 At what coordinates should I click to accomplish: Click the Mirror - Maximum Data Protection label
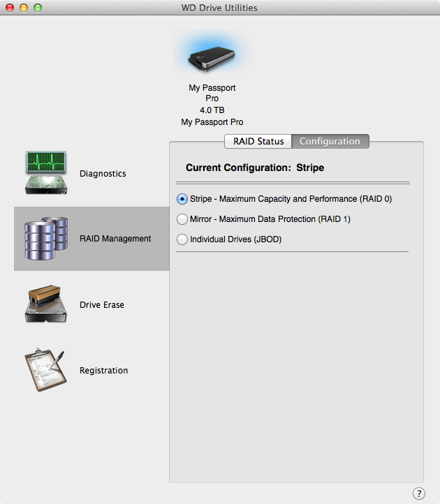tap(270, 219)
